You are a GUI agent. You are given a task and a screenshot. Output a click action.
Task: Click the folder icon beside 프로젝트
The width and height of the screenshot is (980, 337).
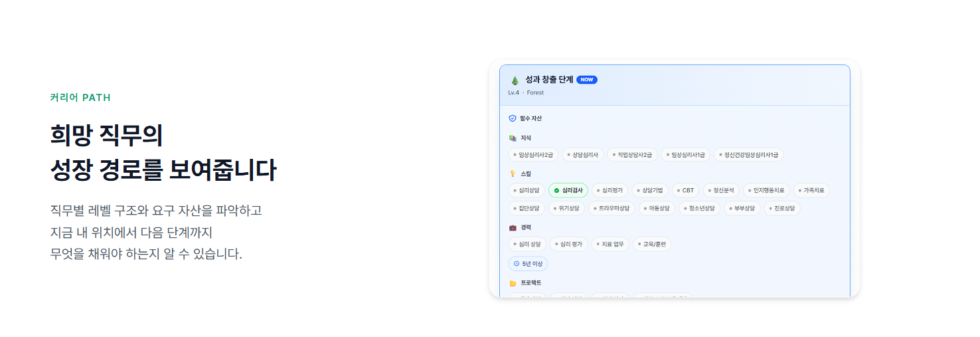pos(513,283)
